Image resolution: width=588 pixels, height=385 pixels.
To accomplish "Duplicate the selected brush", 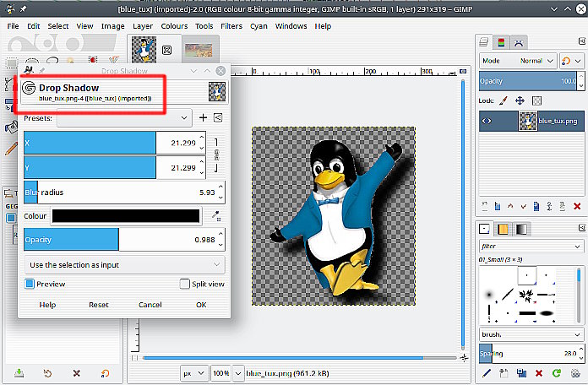I will pyautogui.click(x=521, y=373).
